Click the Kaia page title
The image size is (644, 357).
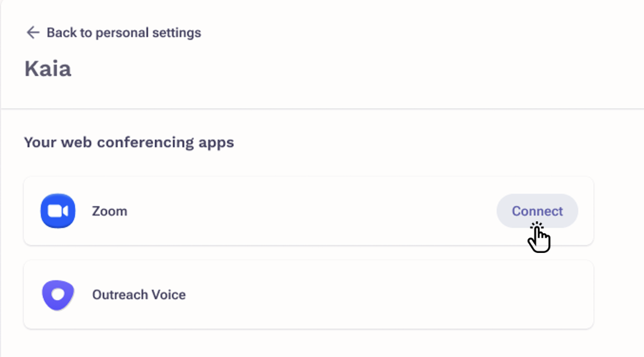[x=48, y=68]
